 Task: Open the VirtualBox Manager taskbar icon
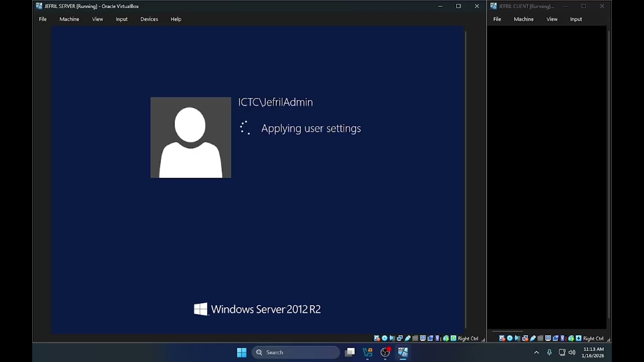tap(368, 352)
